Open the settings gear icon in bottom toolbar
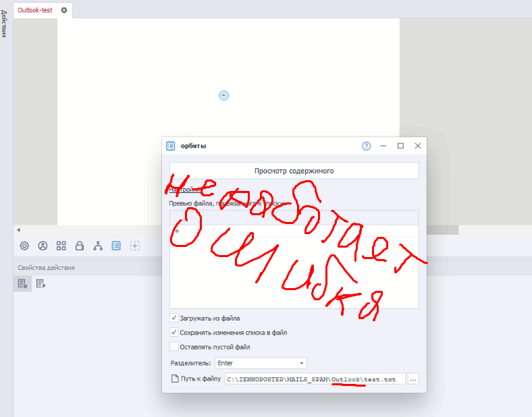This screenshot has width=532, height=417. (x=24, y=246)
